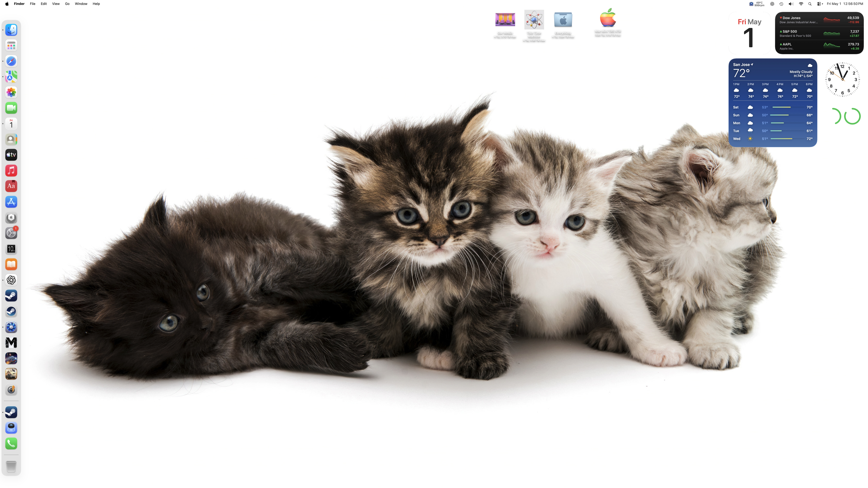Launch the green Phone app in Dock

pos(11,444)
